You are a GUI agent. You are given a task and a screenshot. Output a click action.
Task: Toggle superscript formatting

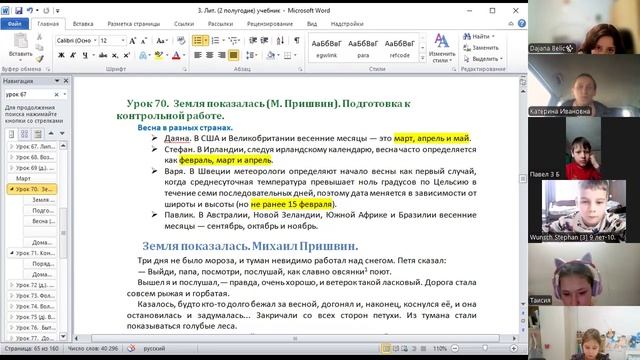tap(127, 55)
